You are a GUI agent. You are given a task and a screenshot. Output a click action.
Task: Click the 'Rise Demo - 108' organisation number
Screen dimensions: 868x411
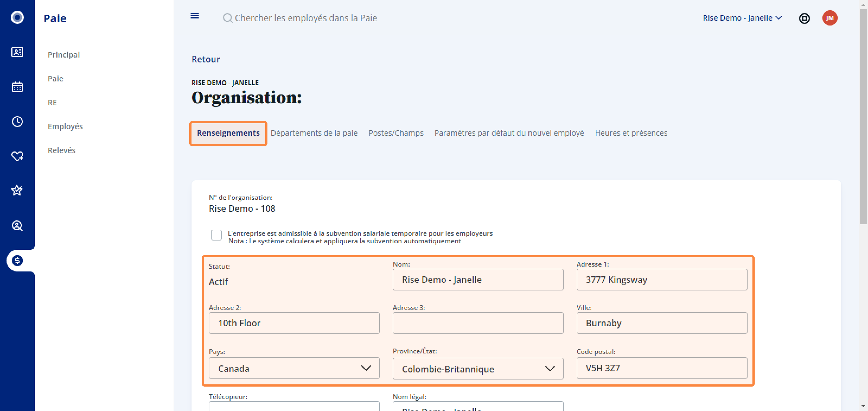(242, 209)
